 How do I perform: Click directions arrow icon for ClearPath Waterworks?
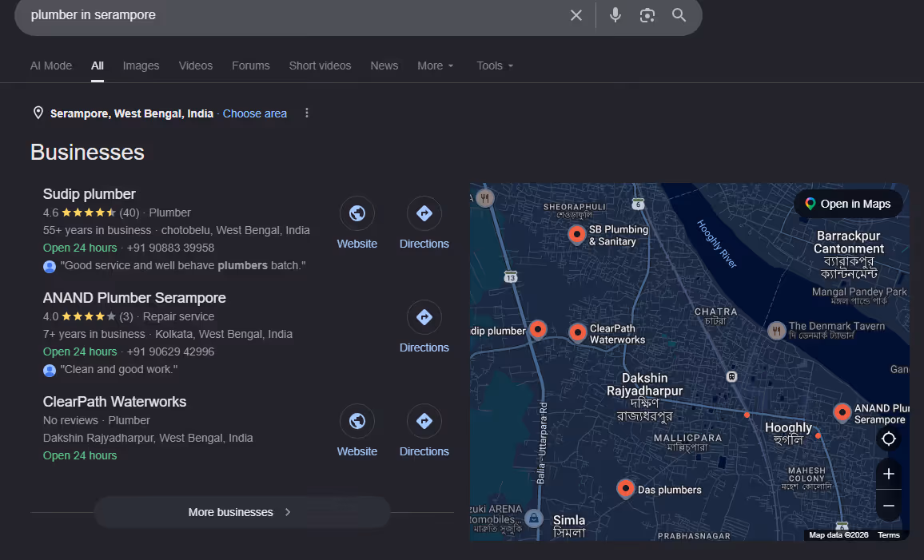tap(424, 421)
